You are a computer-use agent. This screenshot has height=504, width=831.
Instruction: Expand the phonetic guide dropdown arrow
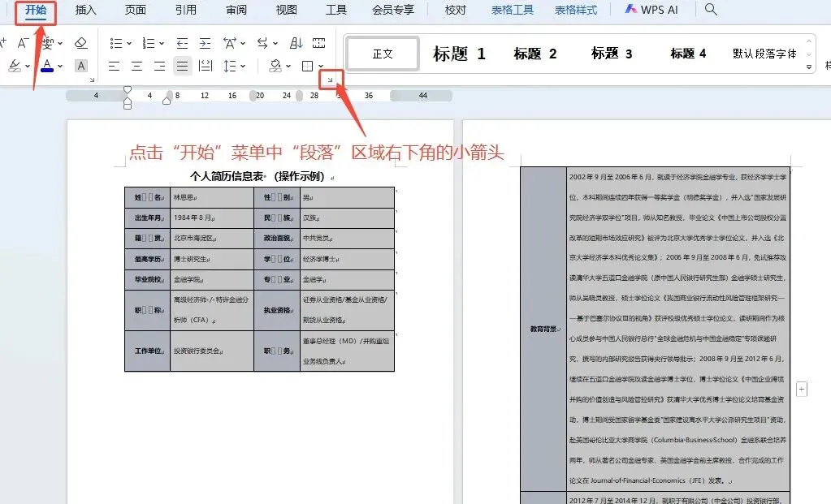[59, 43]
